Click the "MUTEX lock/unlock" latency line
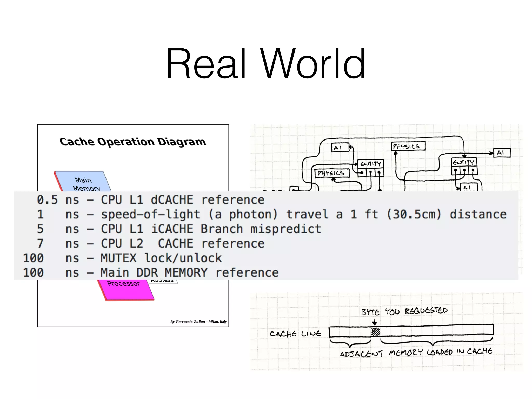532x399 pixels. (x=122, y=258)
